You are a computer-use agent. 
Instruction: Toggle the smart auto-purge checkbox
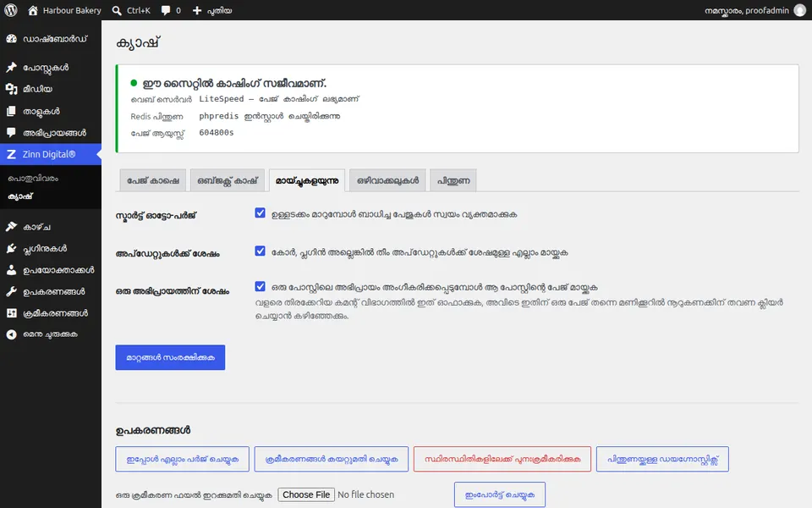[260, 213]
